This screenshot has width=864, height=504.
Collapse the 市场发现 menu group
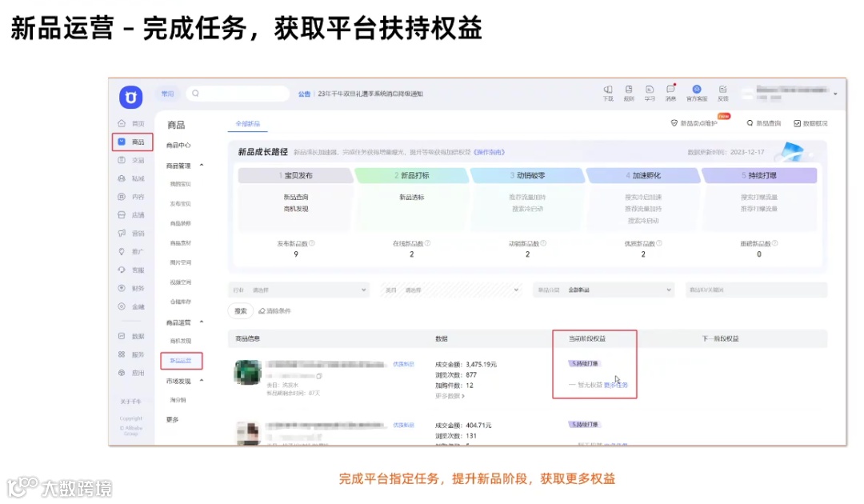pyautogui.click(x=202, y=381)
